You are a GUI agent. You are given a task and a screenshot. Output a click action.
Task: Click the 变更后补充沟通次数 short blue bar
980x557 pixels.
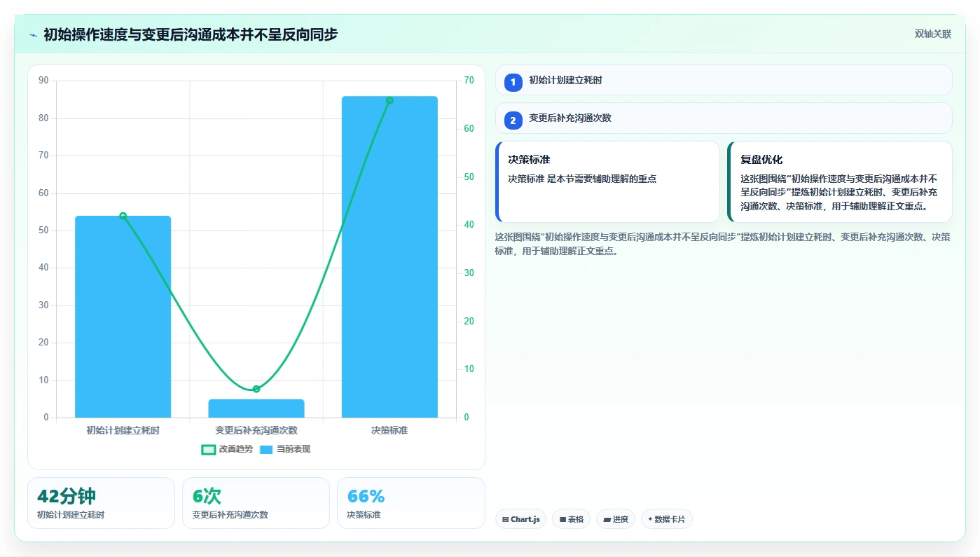[256, 408]
